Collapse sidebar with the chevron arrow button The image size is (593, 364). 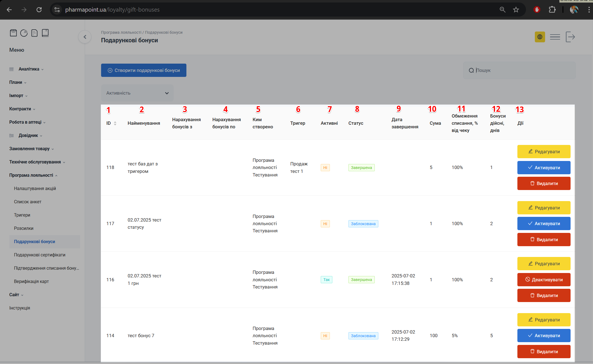pyautogui.click(x=85, y=37)
